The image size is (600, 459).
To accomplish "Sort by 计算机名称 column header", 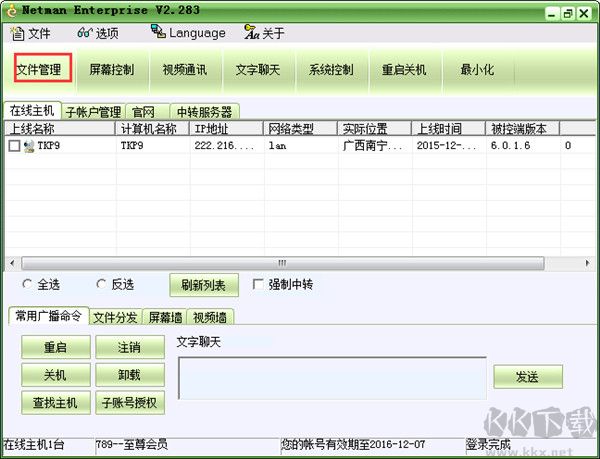I will pos(152,129).
